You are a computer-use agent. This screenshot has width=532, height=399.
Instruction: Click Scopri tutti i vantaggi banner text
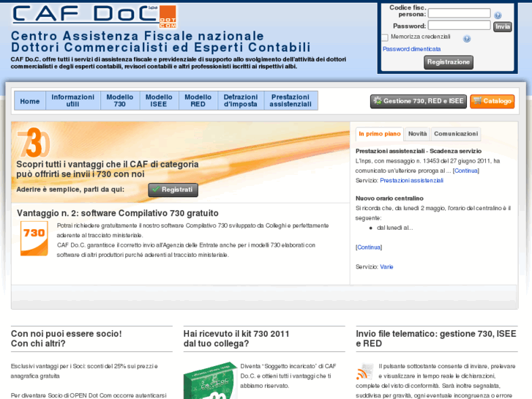tap(108, 169)
